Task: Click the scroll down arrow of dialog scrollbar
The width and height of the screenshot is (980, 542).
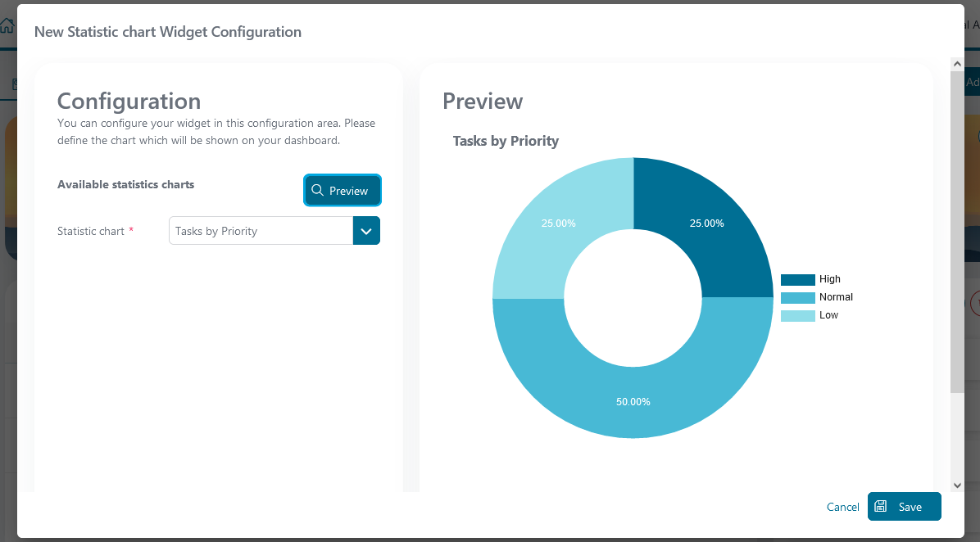Action: click(957, 486)
